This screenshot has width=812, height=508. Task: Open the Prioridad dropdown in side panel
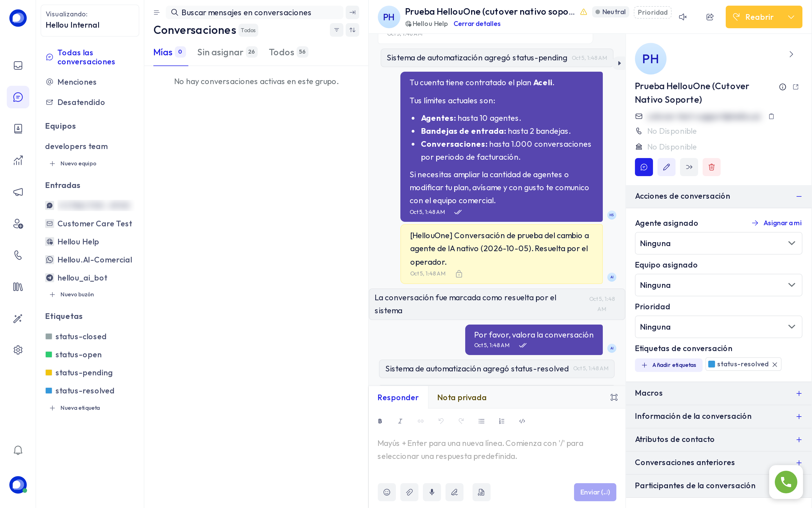[x=718, y=327]
